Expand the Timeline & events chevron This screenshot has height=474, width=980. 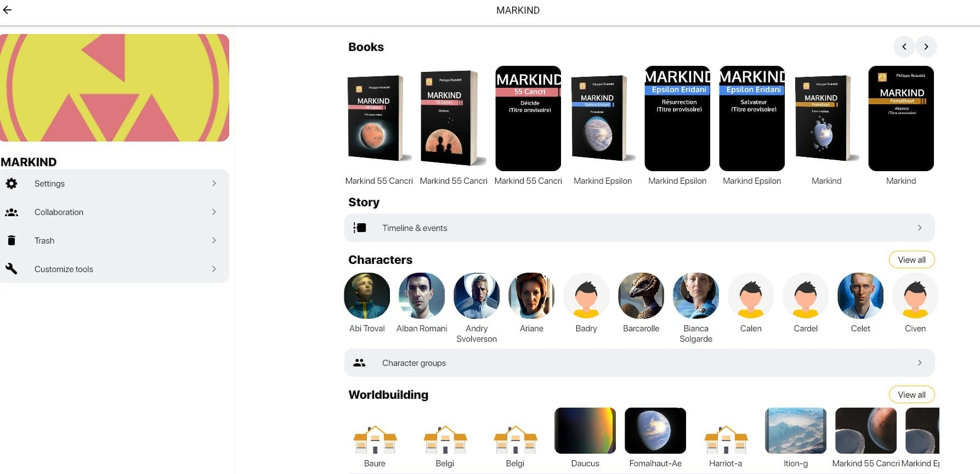[x=920, y=228]
